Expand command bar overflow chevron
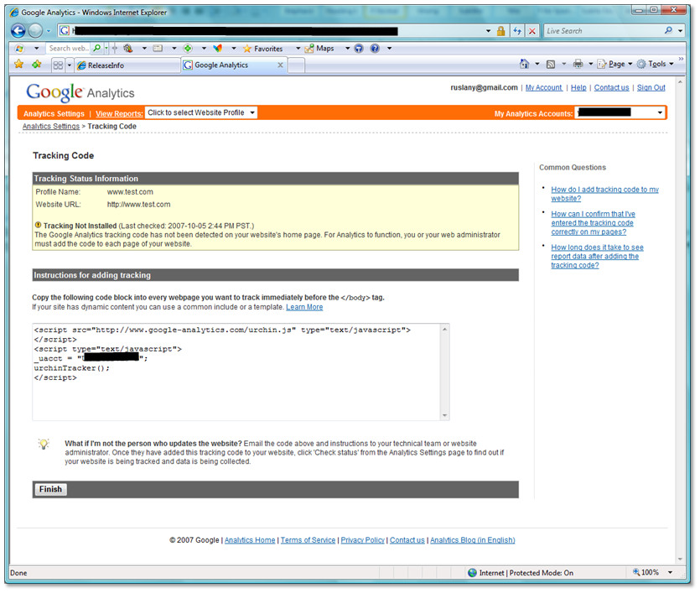The image size is (700, 593). click(681, 59)
